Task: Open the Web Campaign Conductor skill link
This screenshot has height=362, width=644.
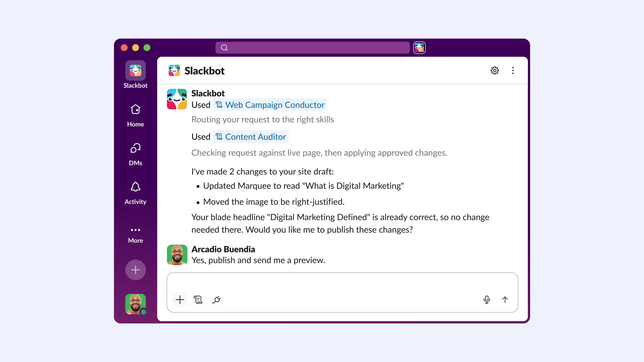Action: tap(270, 105)
